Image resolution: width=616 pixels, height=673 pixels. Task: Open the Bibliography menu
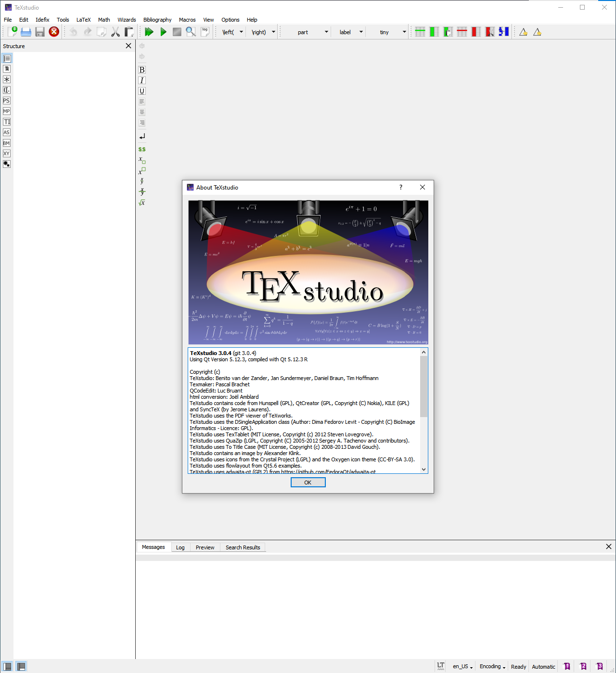(157, 20)
